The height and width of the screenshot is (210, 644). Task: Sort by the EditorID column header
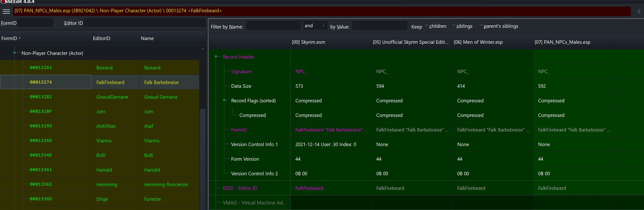[115, 38]
